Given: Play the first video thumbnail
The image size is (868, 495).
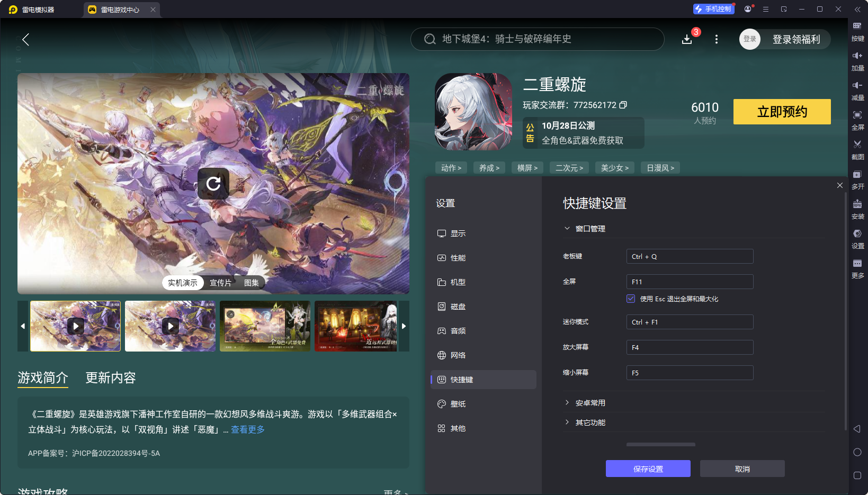Looking at the screenshot, I should 75,326.
